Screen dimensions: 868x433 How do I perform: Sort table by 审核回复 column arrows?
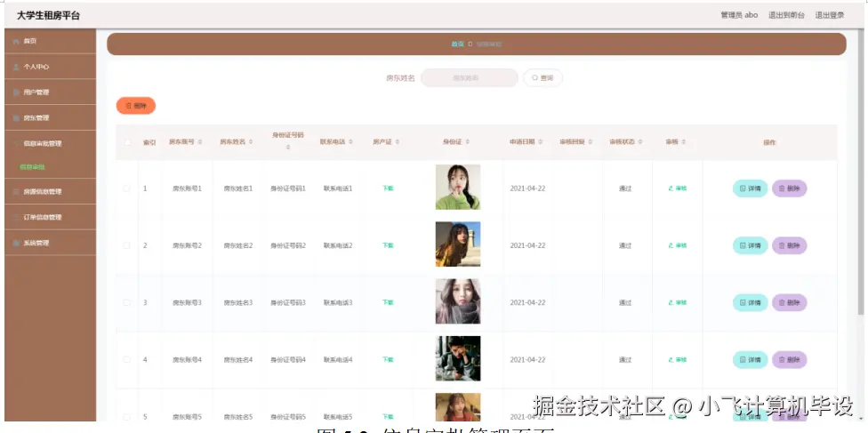(591, 142)
